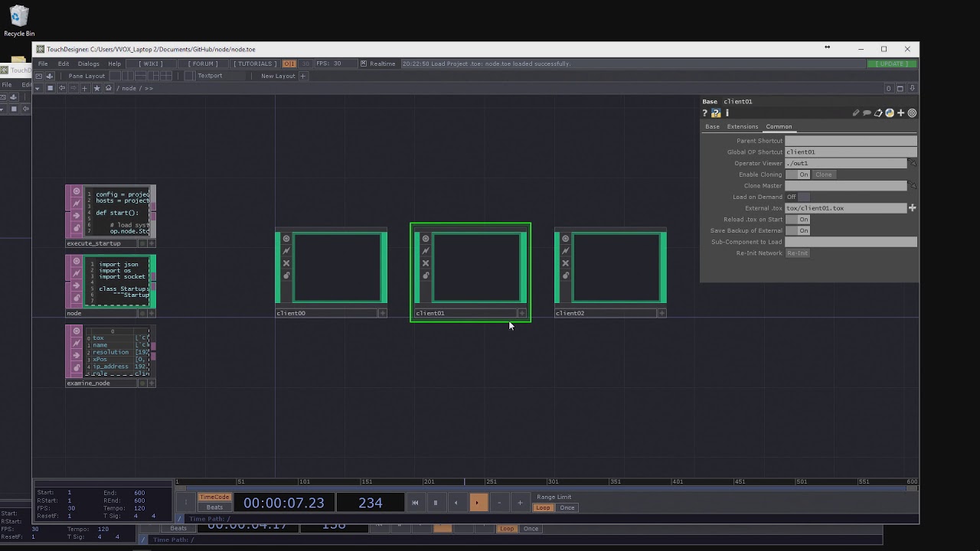
Task: Open the comment speech bubble icon
Action: 867,112
